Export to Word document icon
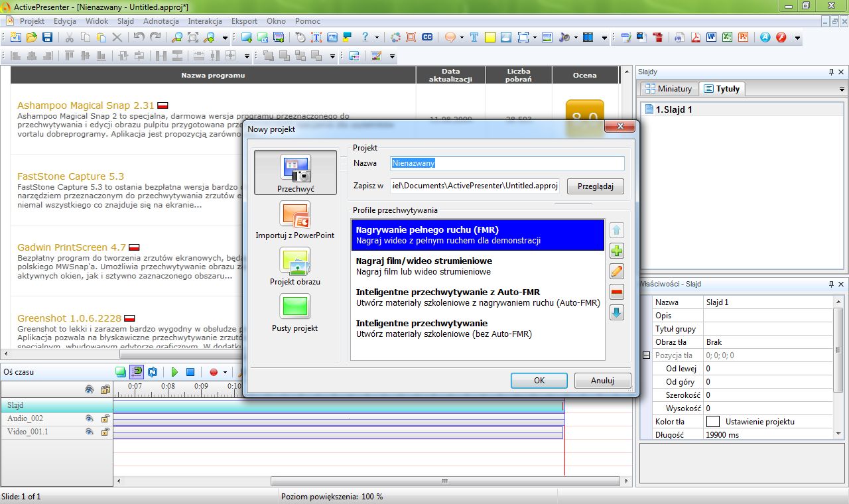This screenshot has height=504, width=849. point(711,37)
